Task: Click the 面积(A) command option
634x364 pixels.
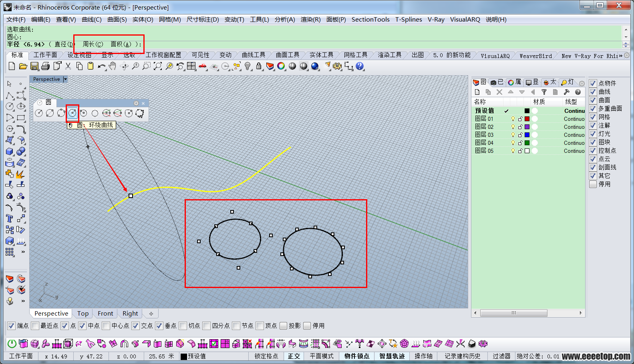Action: (121, 44)
